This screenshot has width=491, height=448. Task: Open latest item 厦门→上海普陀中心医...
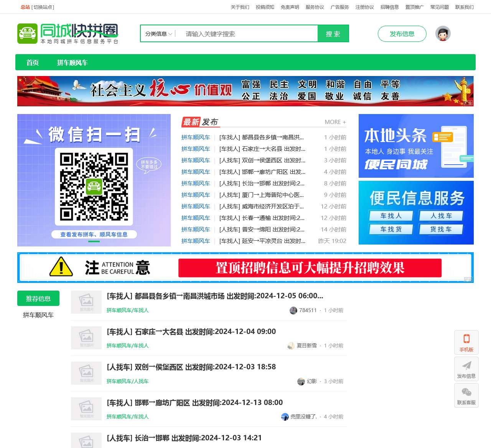[262, 195]
